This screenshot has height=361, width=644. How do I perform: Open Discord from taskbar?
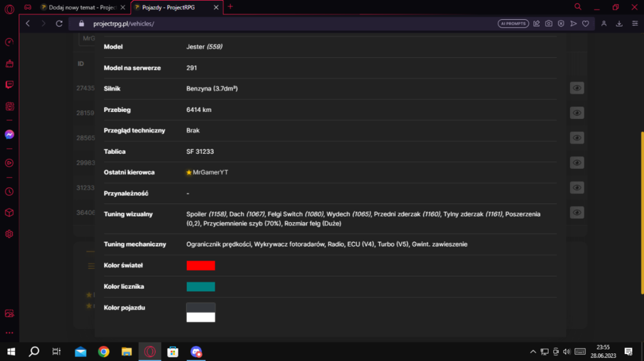tap(196, 351)
